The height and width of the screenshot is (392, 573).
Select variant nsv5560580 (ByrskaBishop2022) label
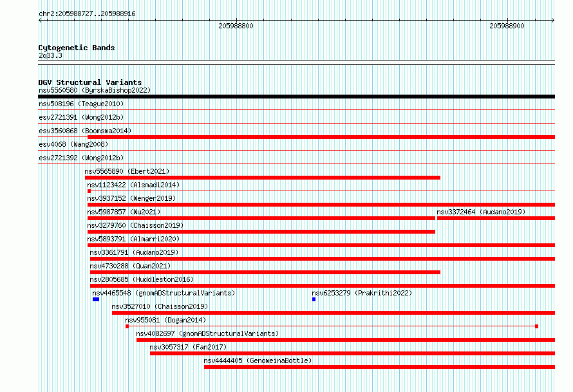pos(95,90)
